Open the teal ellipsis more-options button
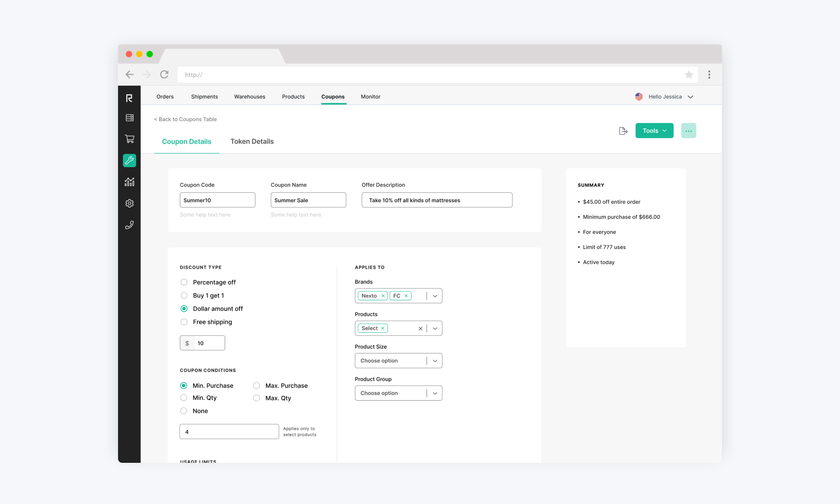840x504 pixels. coord(688,131)
